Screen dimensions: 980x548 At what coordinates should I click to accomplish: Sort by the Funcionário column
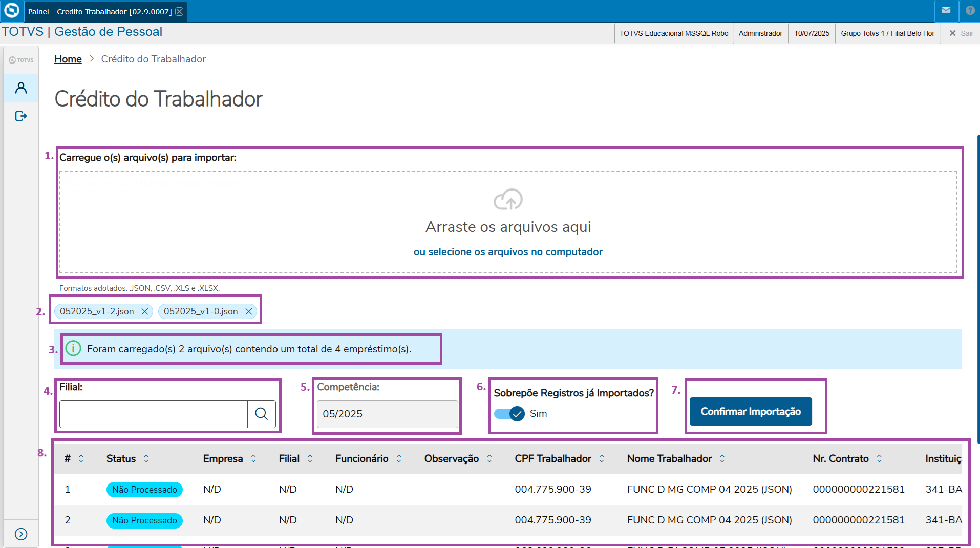pyautogui.click(x=399, y=458)
